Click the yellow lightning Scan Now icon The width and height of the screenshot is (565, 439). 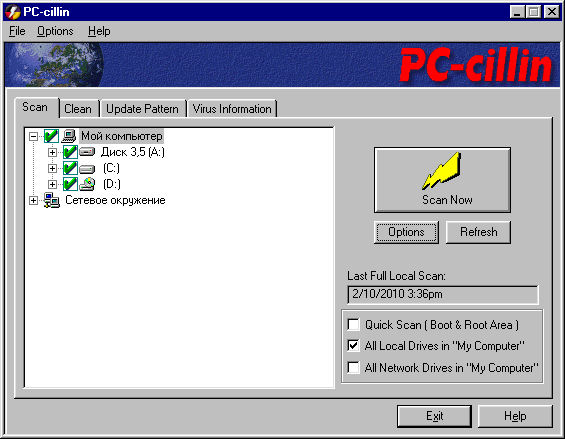442,170
